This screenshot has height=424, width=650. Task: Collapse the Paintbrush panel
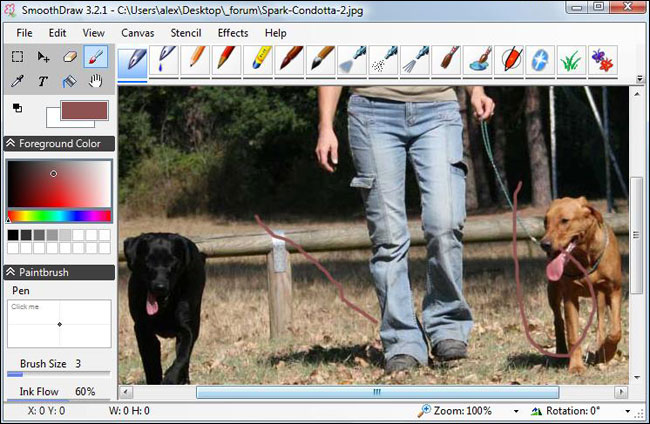pyautogui.click(x=11, y=272)
